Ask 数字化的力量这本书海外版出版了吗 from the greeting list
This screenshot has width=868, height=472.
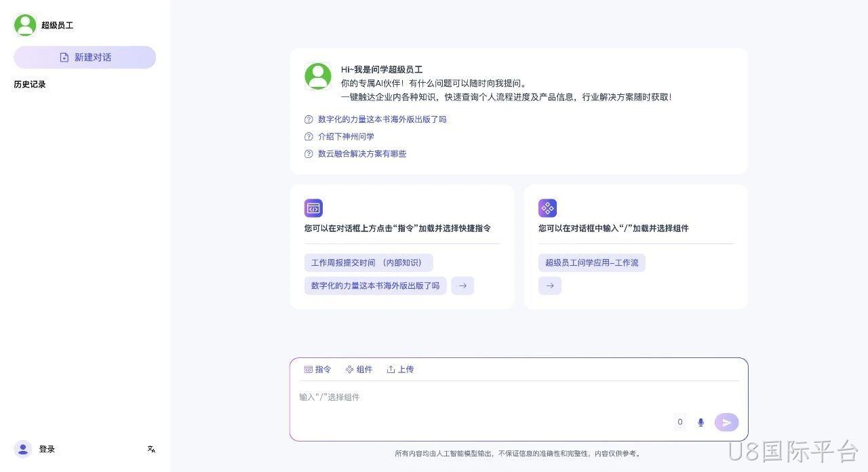tap(382, 119)
